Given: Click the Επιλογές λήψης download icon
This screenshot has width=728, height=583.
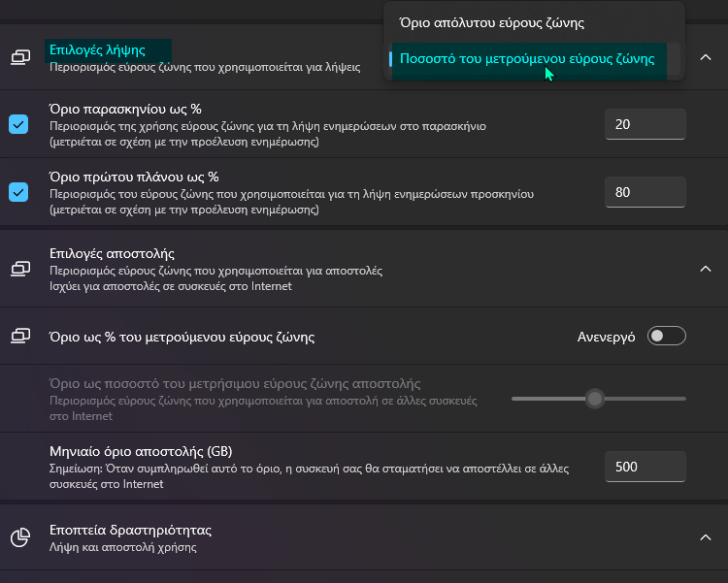Looking at the screenshot, I should click(x=19, y=57).
